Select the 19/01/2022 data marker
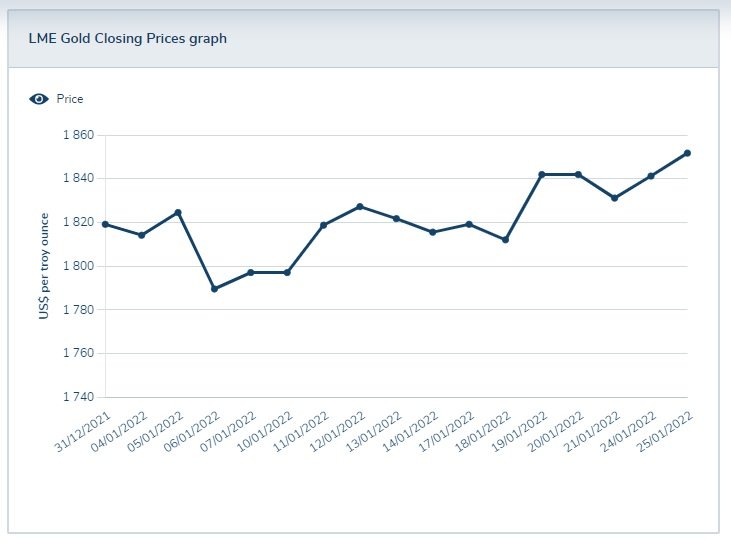Screen dimensions: 731x541 click(542, 174)
